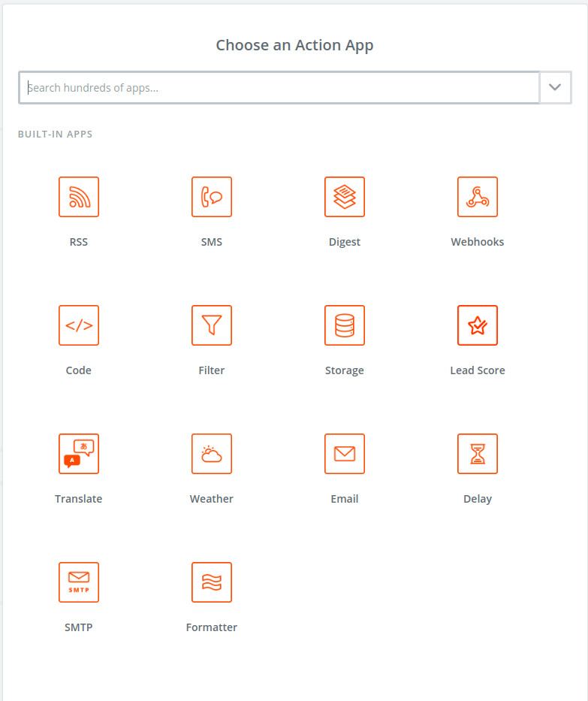The height and width of the screenshot is (701, 588).
Task: Click the app search input field
Action: [278, 87]
